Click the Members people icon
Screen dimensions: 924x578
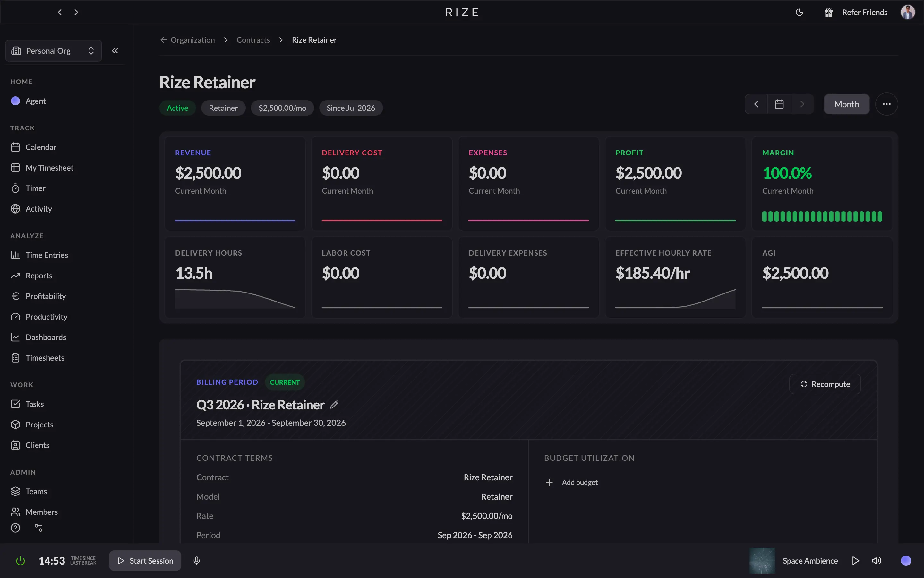[x=15, y=512]
